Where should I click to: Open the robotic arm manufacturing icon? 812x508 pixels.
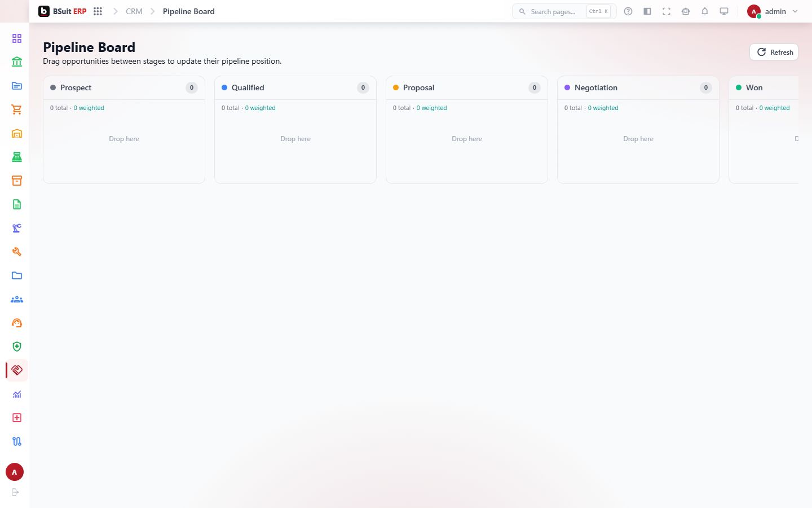(x=17, y=228)
